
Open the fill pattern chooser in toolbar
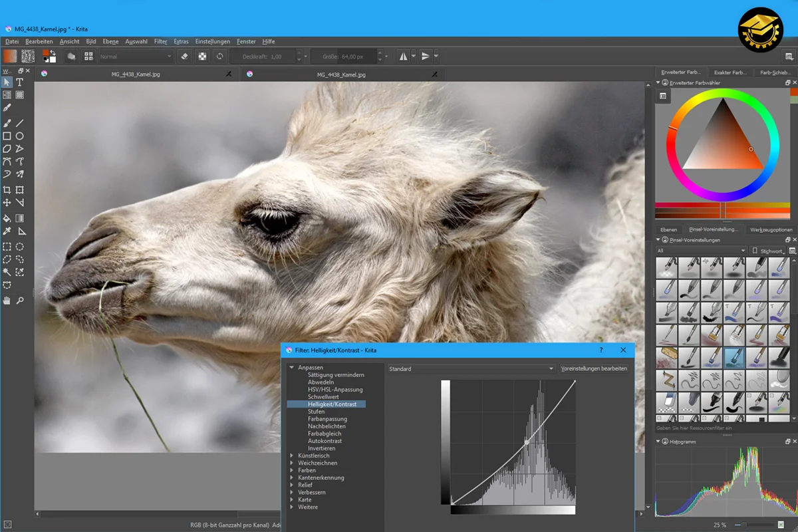[28, 57]
